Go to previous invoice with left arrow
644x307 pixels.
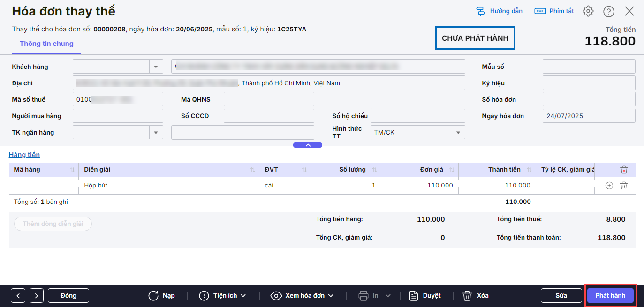pos(18,296)
